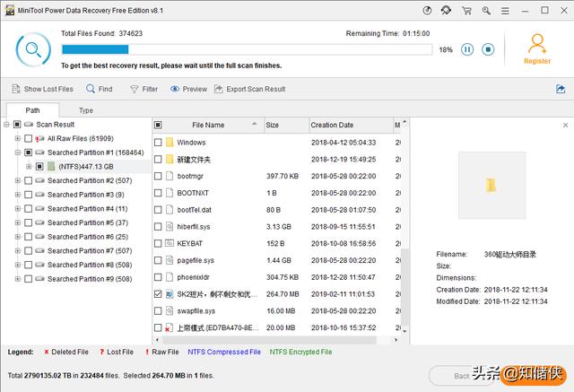Click the NTFS partition drive icon
Screen dimensions: 574x392
coord(51,167)
